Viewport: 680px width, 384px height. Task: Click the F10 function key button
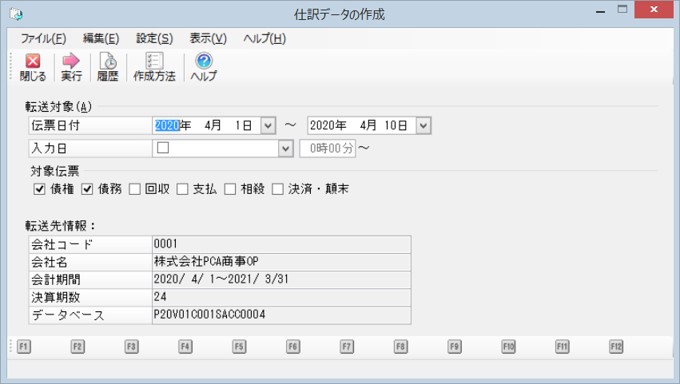508,346
